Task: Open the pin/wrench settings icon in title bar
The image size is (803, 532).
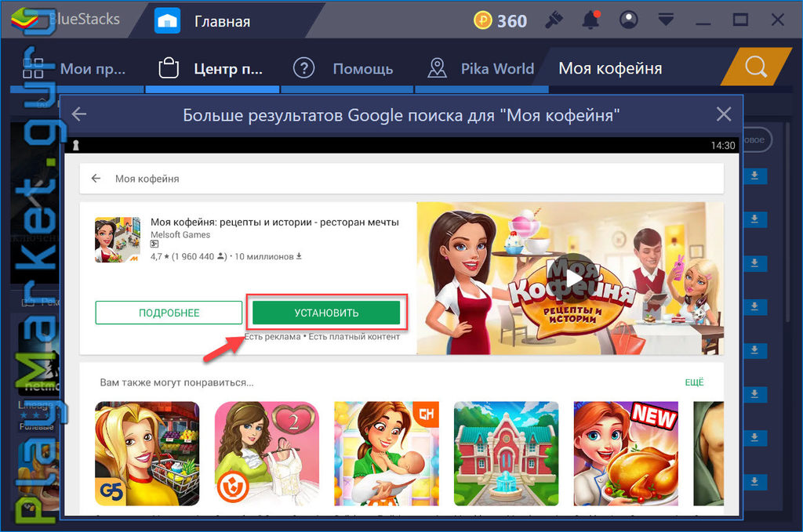Action: [x=554, y=20]
